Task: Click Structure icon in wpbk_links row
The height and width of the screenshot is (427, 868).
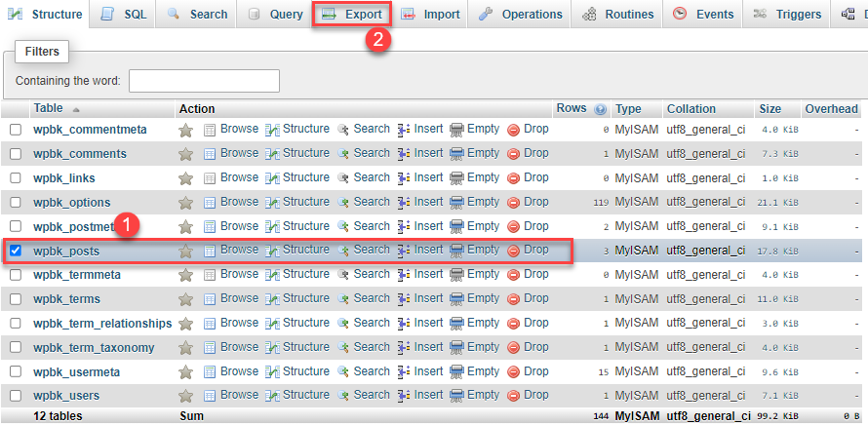Action: click(273, 178)
